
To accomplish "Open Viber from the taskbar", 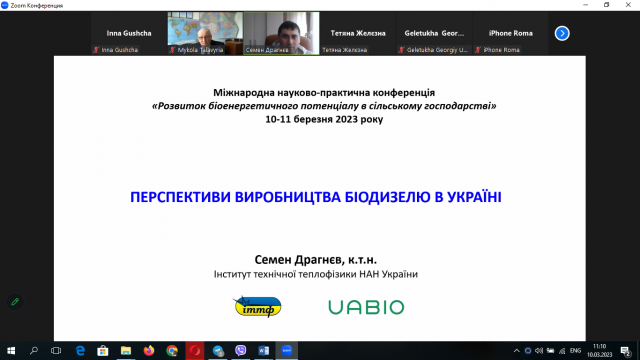I will coord(241,351).
